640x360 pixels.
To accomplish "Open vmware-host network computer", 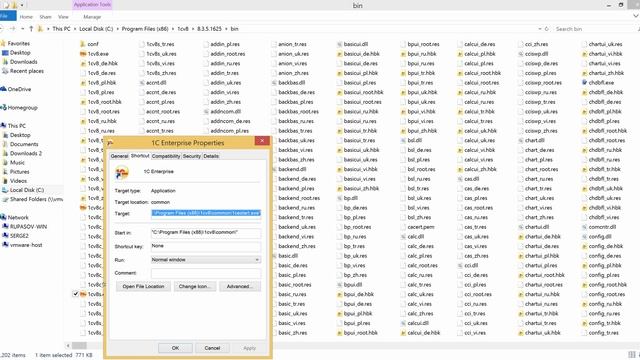I will tap(26, 245).
